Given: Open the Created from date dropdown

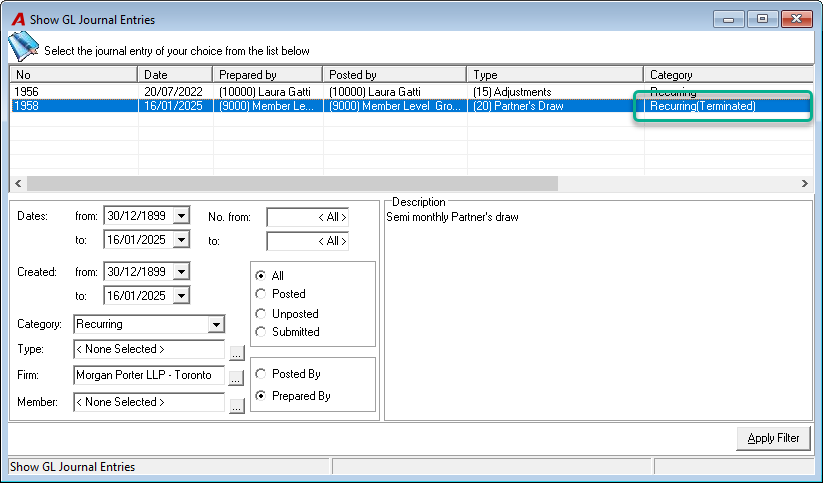Looking at the screenshot, I should [x=181, y=271].
